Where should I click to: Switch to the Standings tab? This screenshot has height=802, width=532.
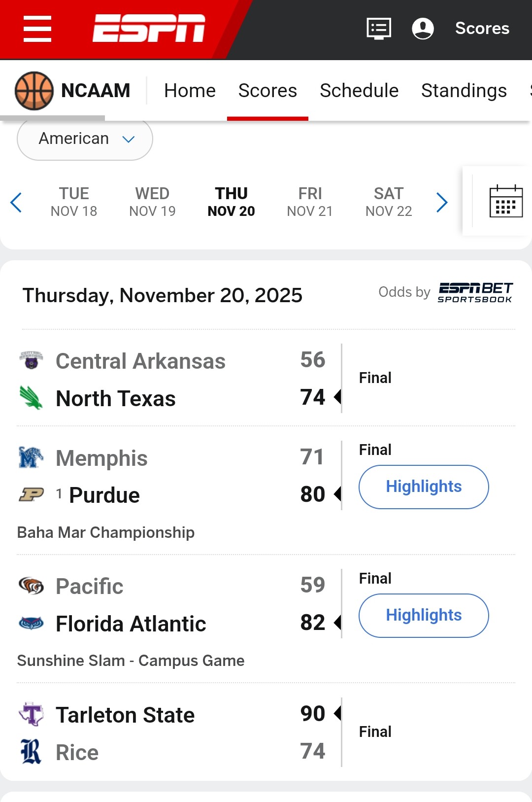click(464, 91)
